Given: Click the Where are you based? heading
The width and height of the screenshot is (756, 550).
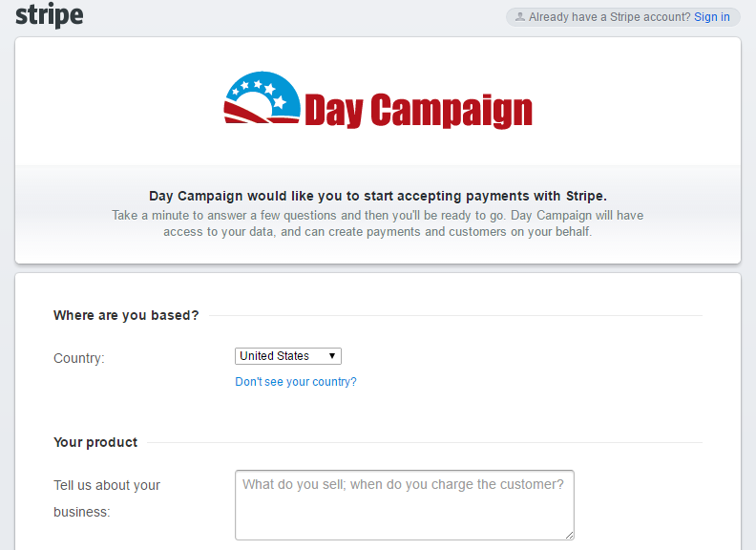Looking at the screenshot, I should click(126, 315).
